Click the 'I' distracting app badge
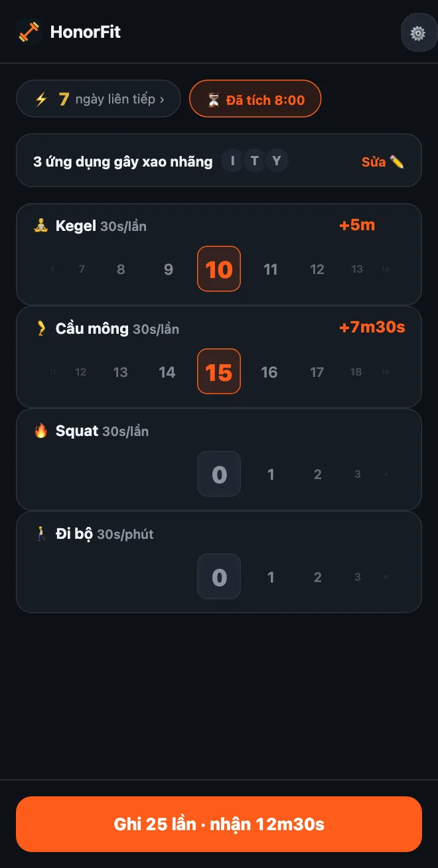The width and height of the screenshot is (438, 868). 232,161
